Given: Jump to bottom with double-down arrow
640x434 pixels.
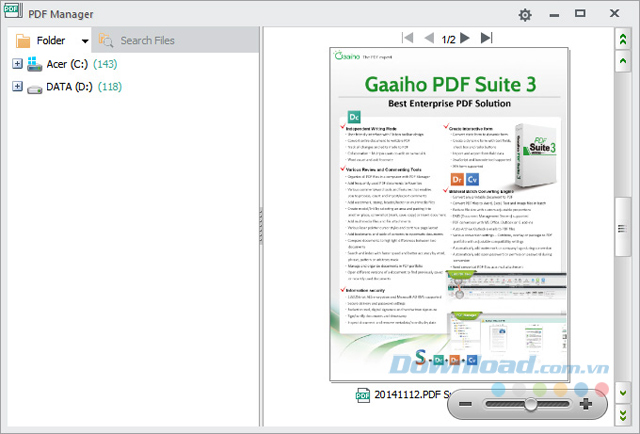Looking at the screenshot, I should [623, 415].
